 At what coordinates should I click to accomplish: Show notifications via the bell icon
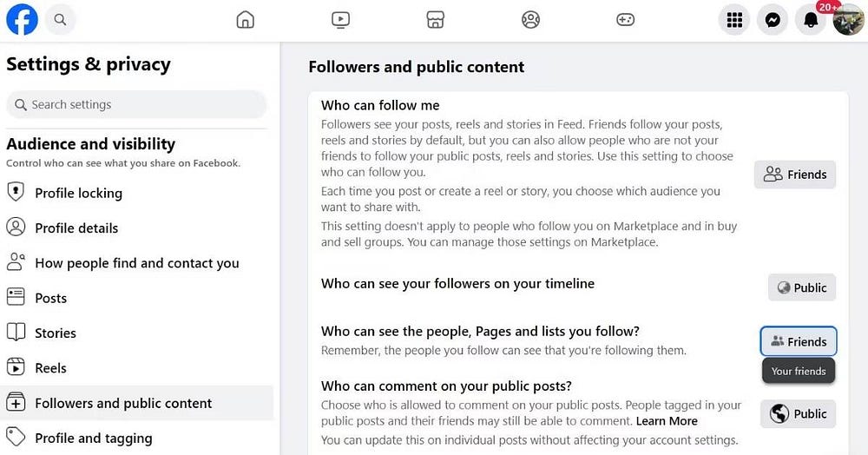click(811, 20)
